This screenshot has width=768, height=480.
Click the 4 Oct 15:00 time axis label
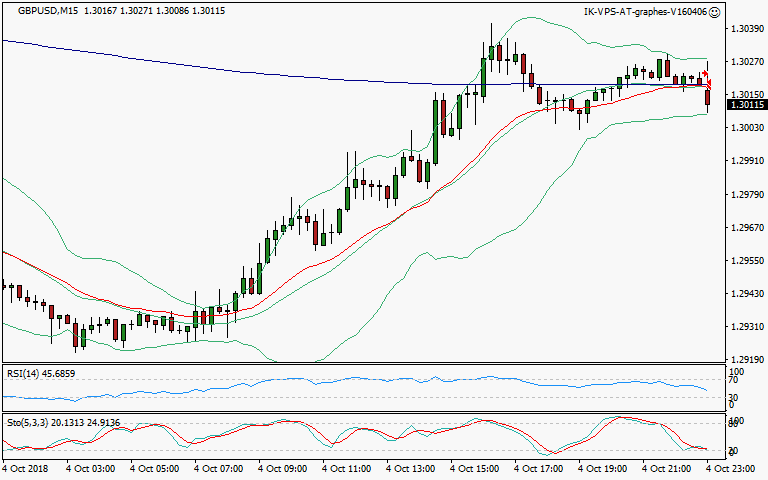point(474,467)
